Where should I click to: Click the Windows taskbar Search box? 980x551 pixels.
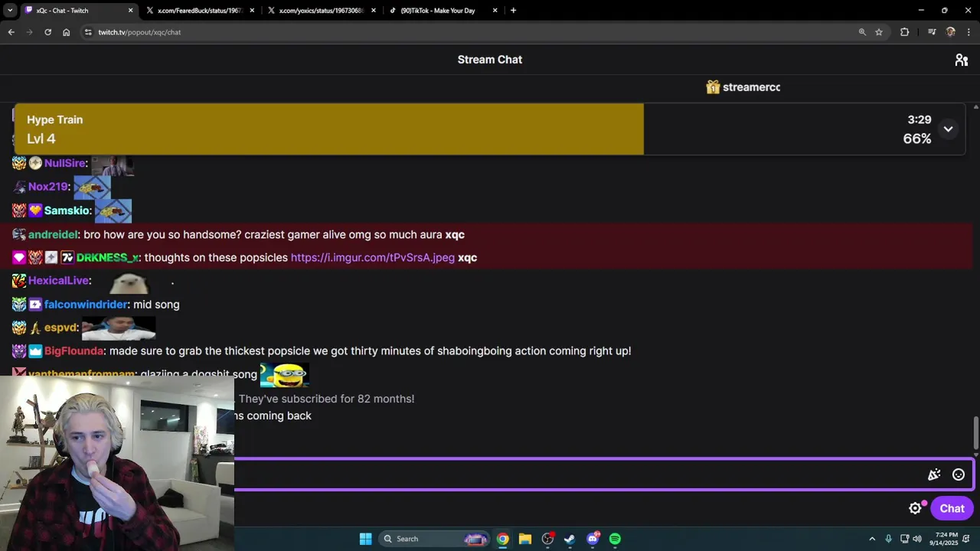pos(434,539)
